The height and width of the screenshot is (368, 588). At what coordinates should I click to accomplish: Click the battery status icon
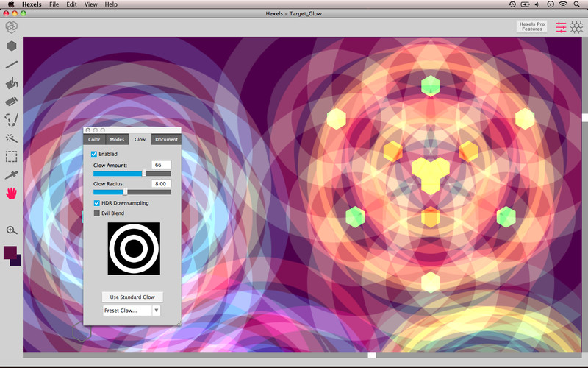(525, 4)
